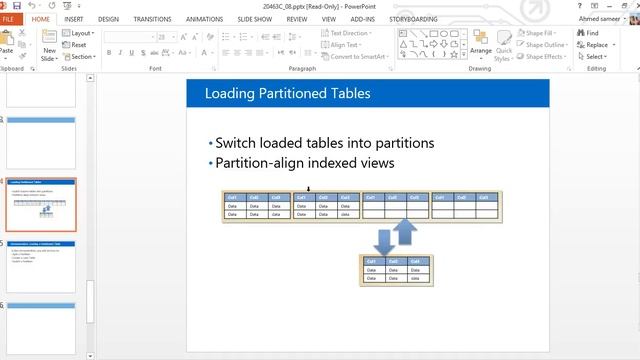The height and width of the screenshot is (360, 640).
Task: Reset the slide layout
Action: point(74,45)
